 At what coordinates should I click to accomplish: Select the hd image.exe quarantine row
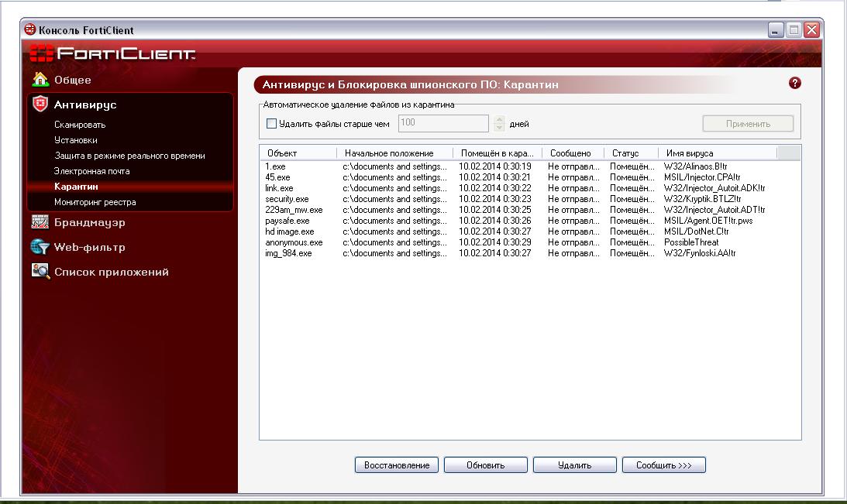point(518,231)
